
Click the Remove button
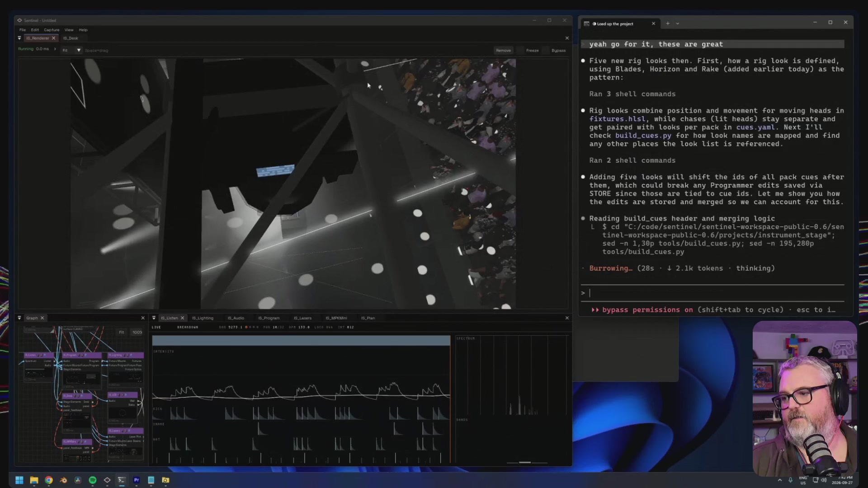(503, 51)
